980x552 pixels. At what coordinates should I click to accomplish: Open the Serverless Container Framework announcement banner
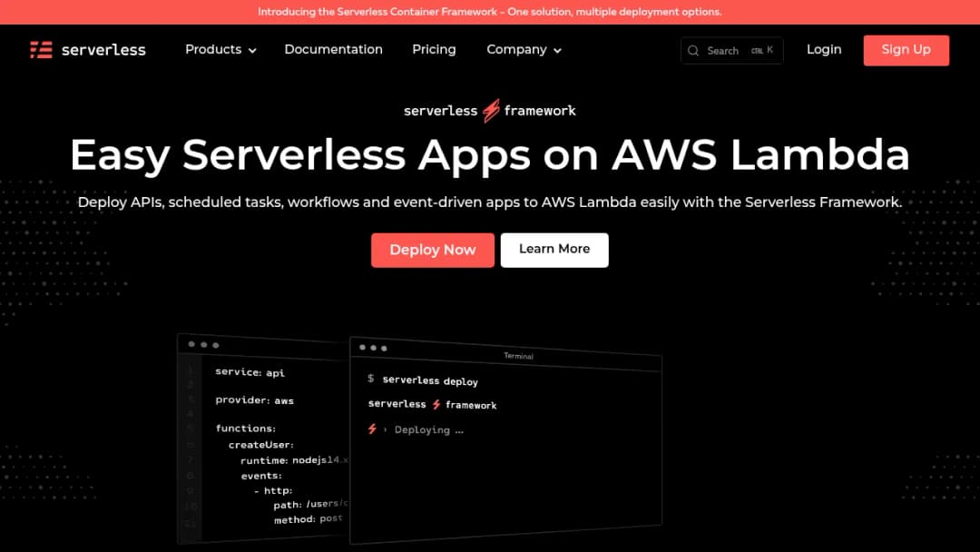coord(490,12)
